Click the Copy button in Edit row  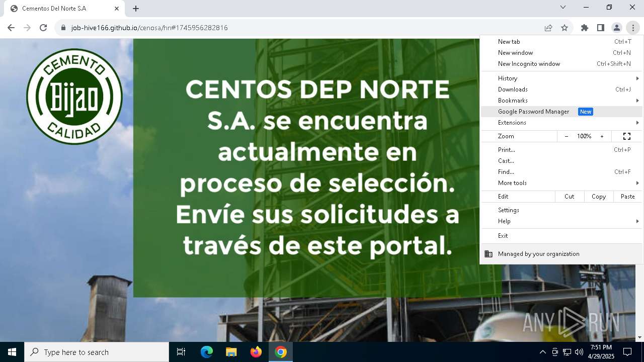599,197
